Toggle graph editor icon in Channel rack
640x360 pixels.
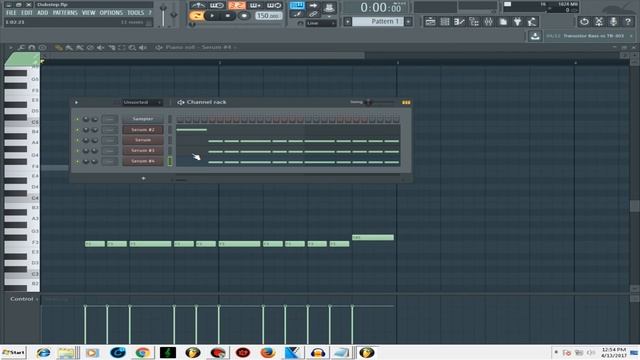click(406, 102)
